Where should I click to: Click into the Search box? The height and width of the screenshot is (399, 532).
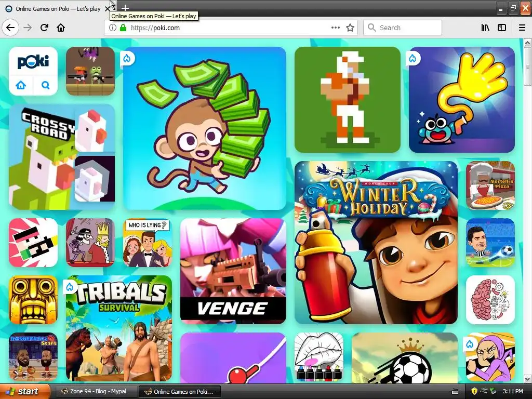(x=403, y=28)
